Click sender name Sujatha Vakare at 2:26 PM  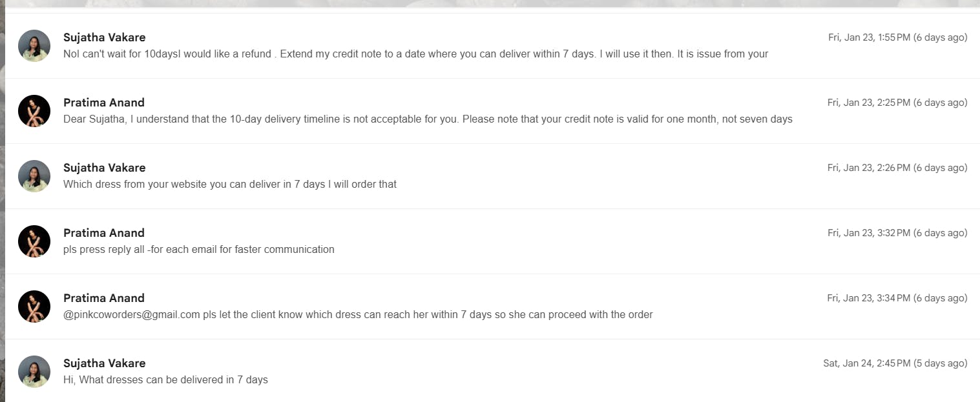point(105,168)
